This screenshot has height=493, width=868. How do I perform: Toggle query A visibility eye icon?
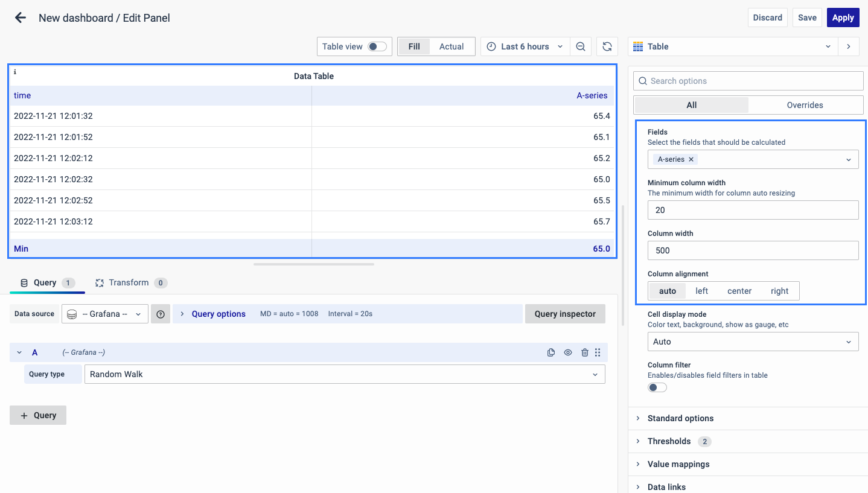pos(568,352)
